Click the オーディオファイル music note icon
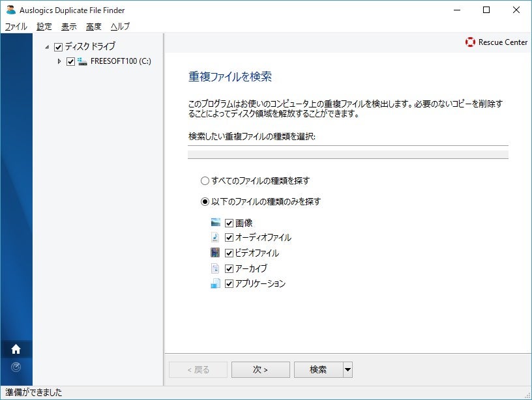This screenshot has height=400, width=532. coord(215,237)
